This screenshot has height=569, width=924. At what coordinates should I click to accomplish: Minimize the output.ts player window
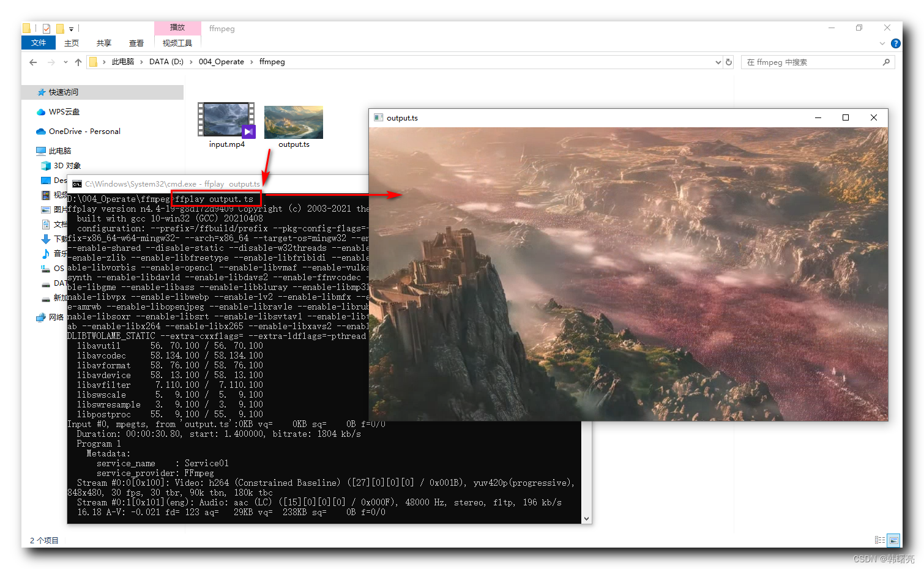[818, 118]
